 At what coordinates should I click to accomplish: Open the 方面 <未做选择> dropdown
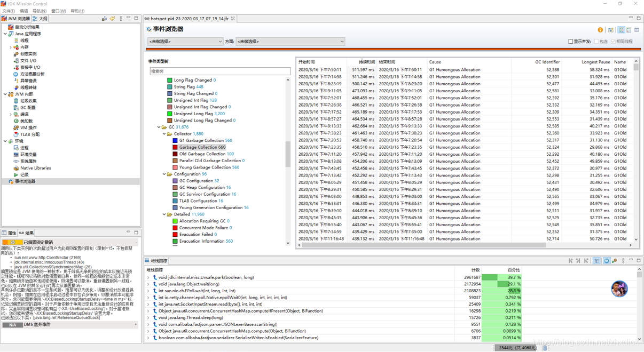coord(290,42)
